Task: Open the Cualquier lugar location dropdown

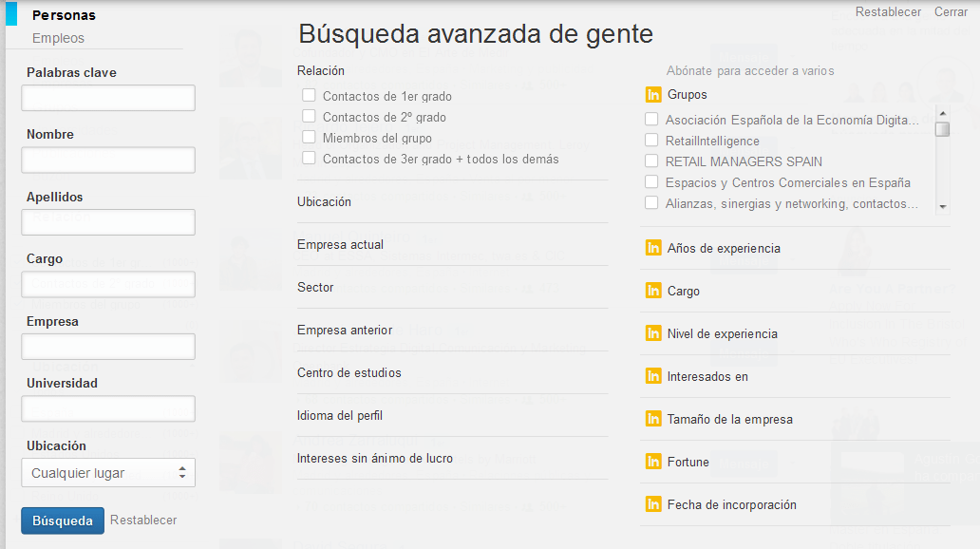Action: click(108, 473)
